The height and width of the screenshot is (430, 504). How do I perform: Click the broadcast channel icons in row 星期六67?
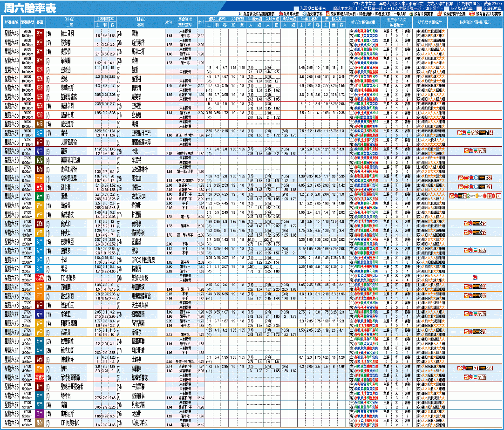pyautogui.click(x=475, y=223)
